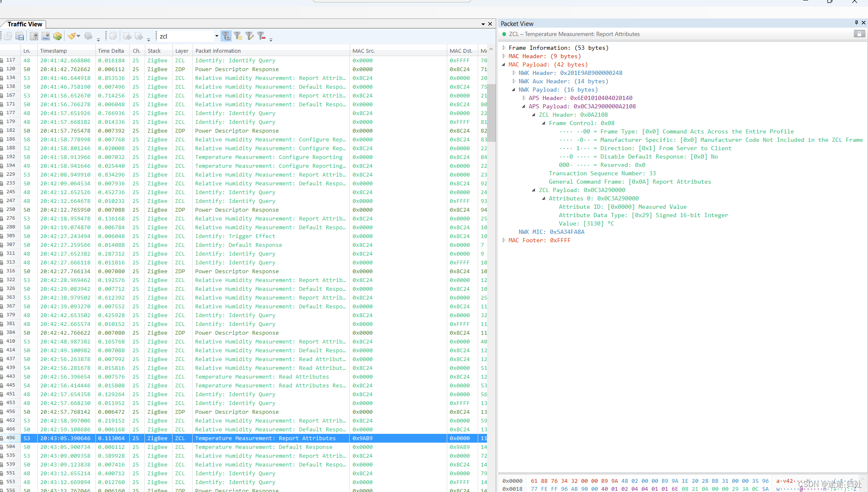The image size is (868, 492).
Task: Select the Trigger Effect packet row
Action: pyautogui.click(x=235, y=236)
